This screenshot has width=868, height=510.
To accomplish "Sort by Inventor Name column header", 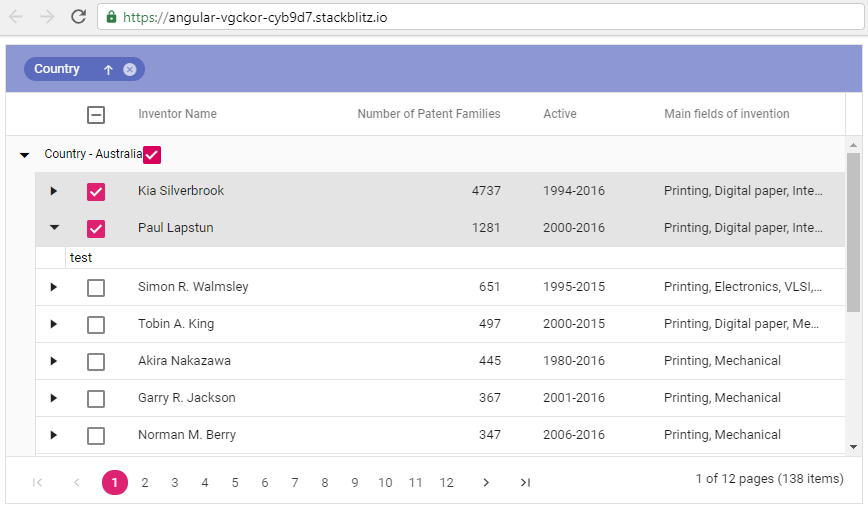I will (x=177, y=114).
